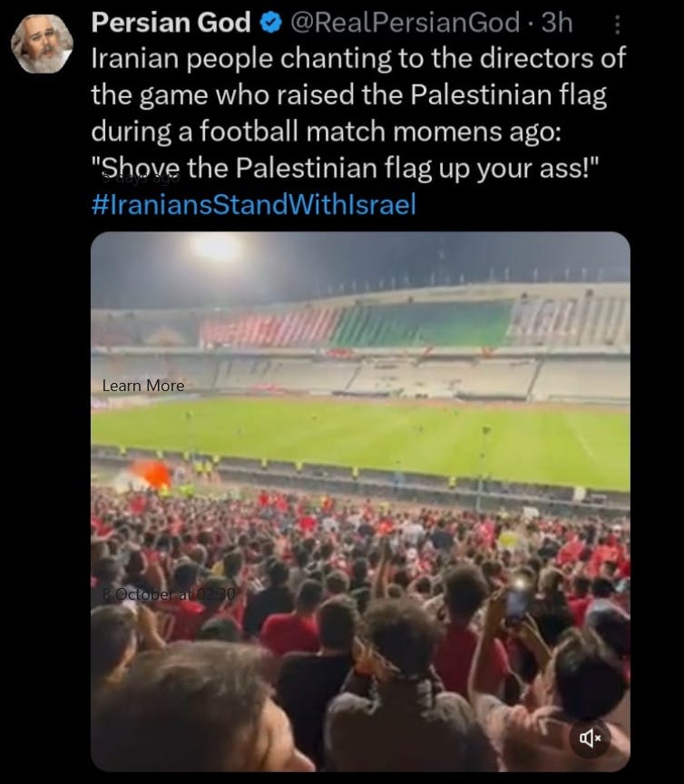
Task: Click the red flare smoke in the video
Action: coord(150,475)
